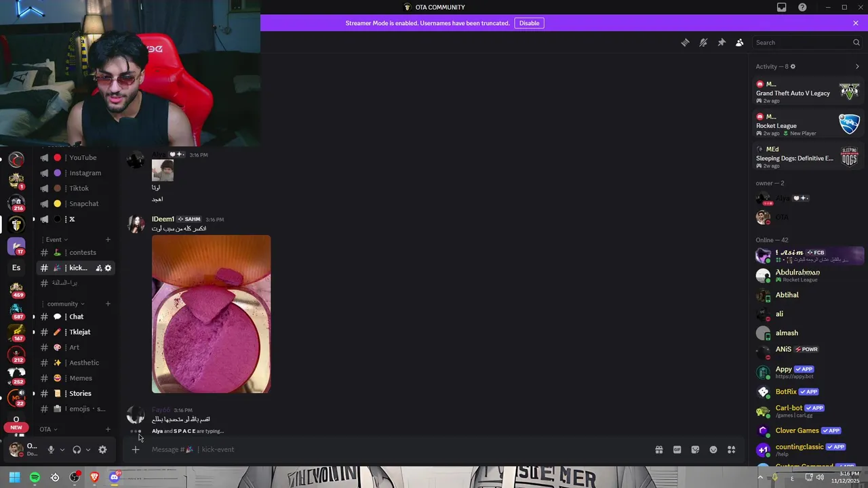Screen dimensions: 868x488
Task: Open the pink powder image attachment
Action: coord(211,314)
